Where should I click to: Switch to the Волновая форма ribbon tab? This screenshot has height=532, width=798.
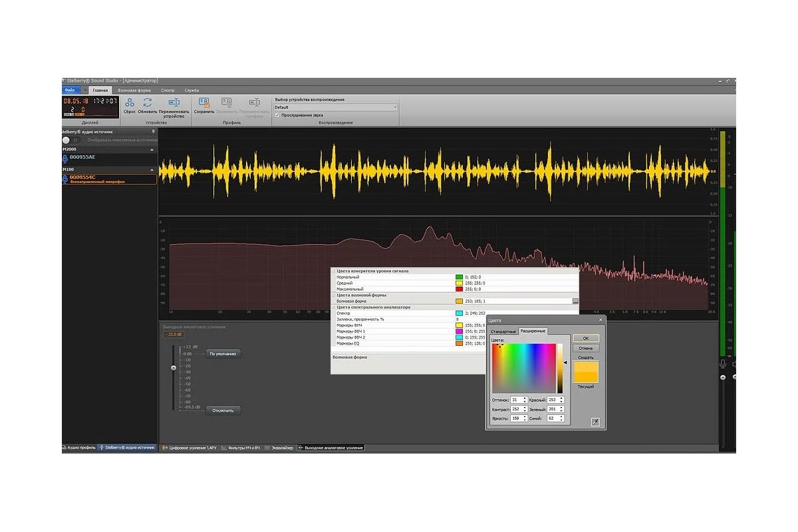pos(134,90)
